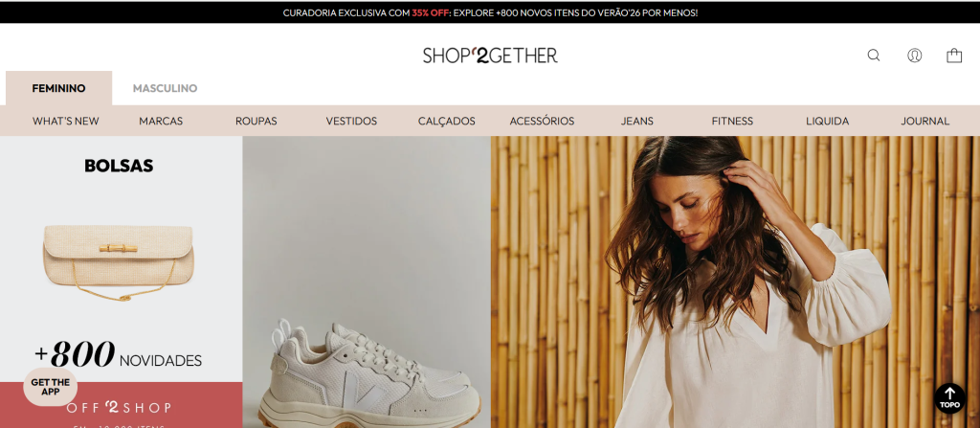
Task: Open the shopping bag icon
Action: (x=954, y=56)
